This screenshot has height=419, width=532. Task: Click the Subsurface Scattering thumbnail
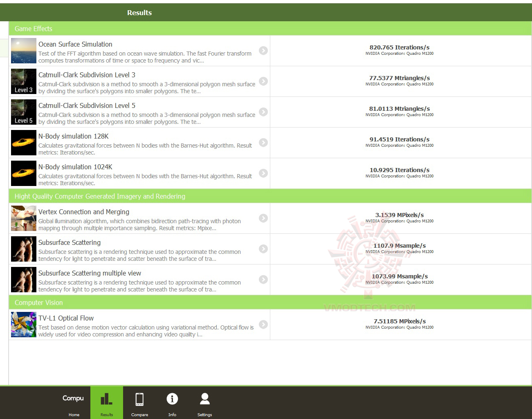pyautogui.click(x=24, y=249)
